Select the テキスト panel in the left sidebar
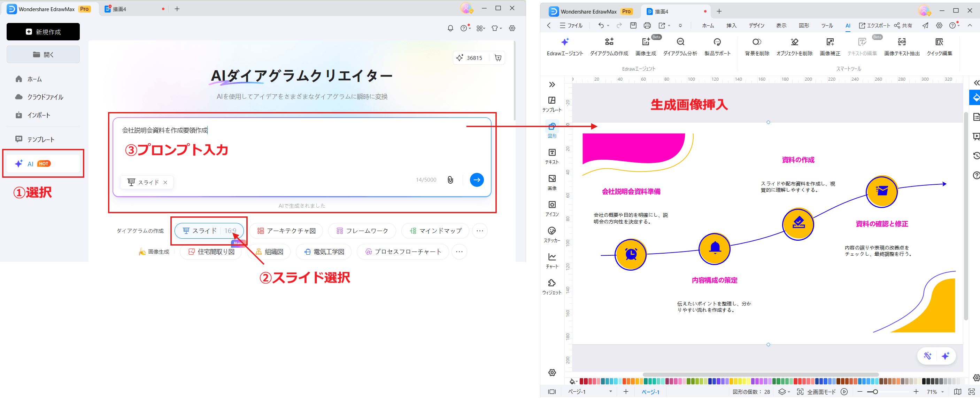Image resolution: width=980 pixels, height=399 pixels. [x=552, y=156]
